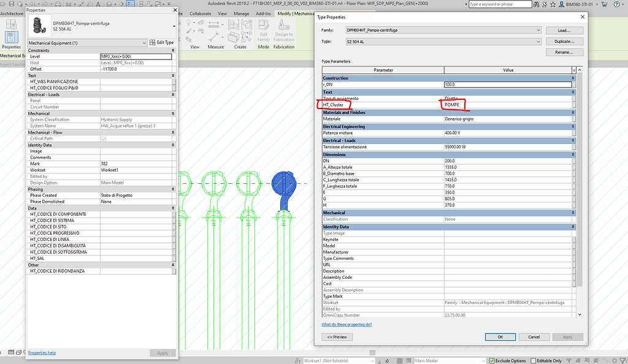Select the Edit Family tool
The width and height of the screenshot is (628, 364).
(x=264, y=30)
